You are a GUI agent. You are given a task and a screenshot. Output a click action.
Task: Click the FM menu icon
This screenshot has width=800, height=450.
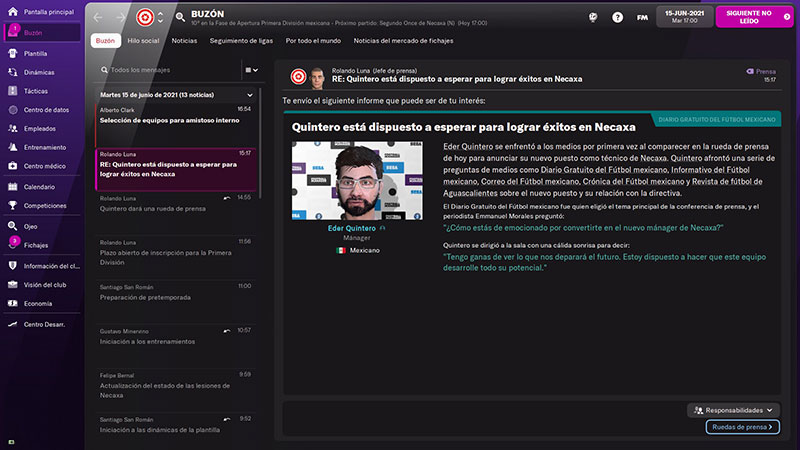642,17
